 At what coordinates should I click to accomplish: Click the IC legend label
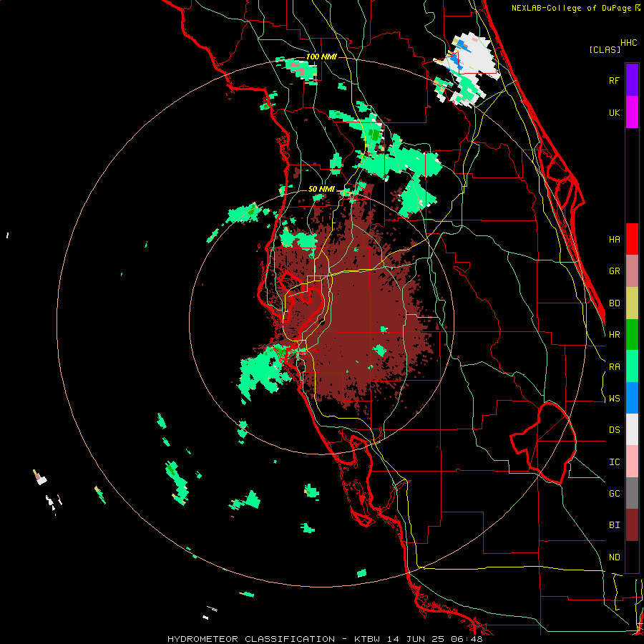614,462
